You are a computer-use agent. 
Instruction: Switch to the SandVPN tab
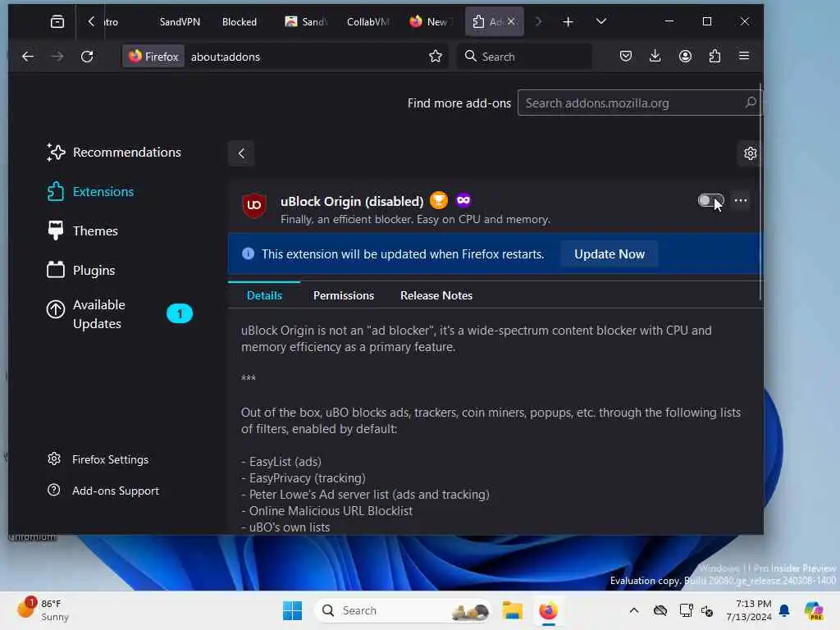(180, 22)
